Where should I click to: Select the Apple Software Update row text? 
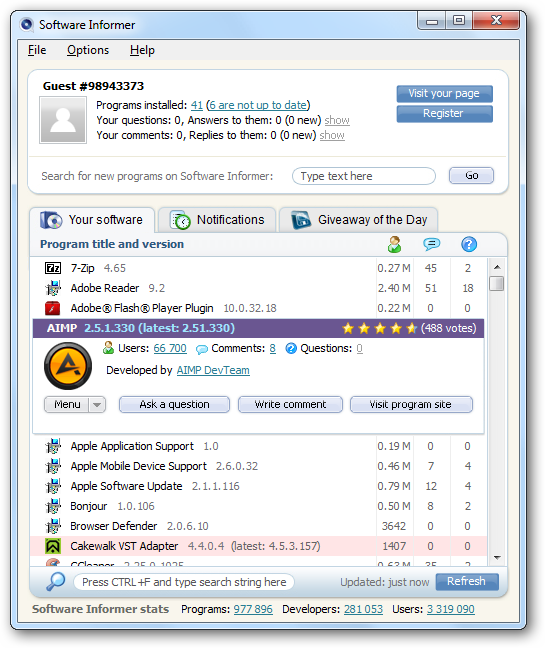point(155,486)
